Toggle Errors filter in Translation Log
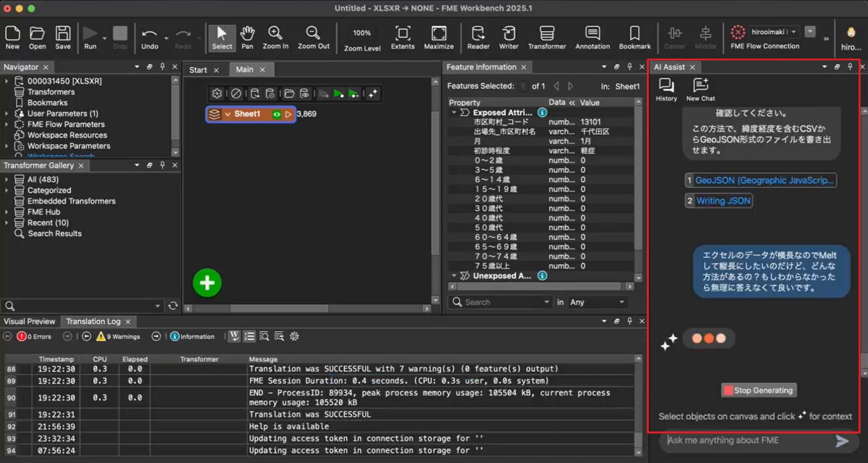The height and width of the screenshot is (463, 868). click(34, 336)
